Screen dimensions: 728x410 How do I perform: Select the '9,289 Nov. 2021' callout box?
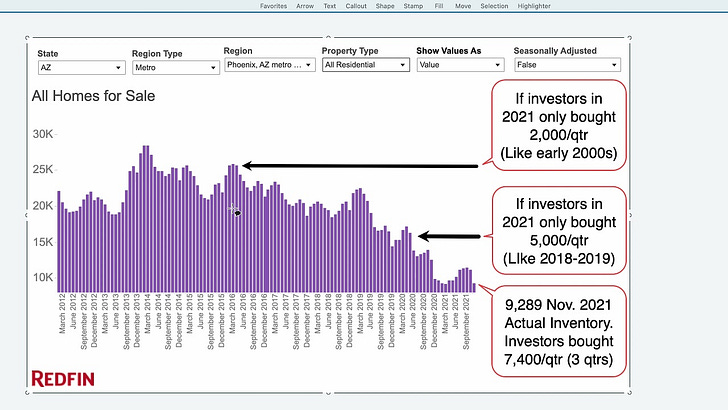[559, 332]
